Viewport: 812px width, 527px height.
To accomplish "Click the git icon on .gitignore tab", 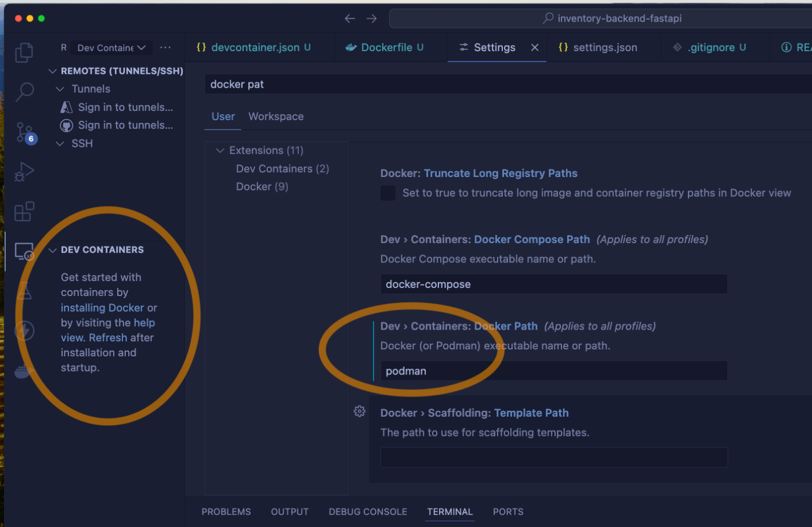I will point(677,48).
